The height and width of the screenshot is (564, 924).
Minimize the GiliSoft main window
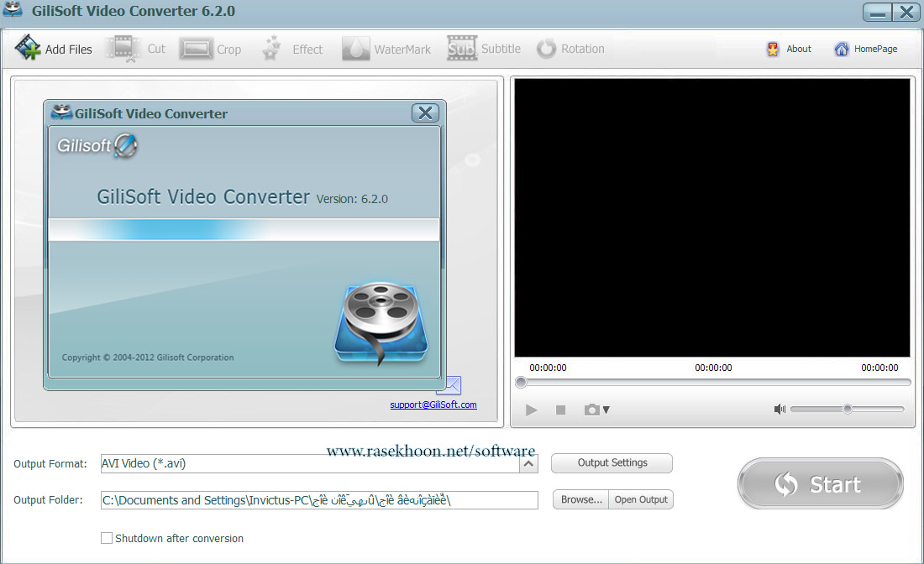pyautogui.click(x=878, y=12)
